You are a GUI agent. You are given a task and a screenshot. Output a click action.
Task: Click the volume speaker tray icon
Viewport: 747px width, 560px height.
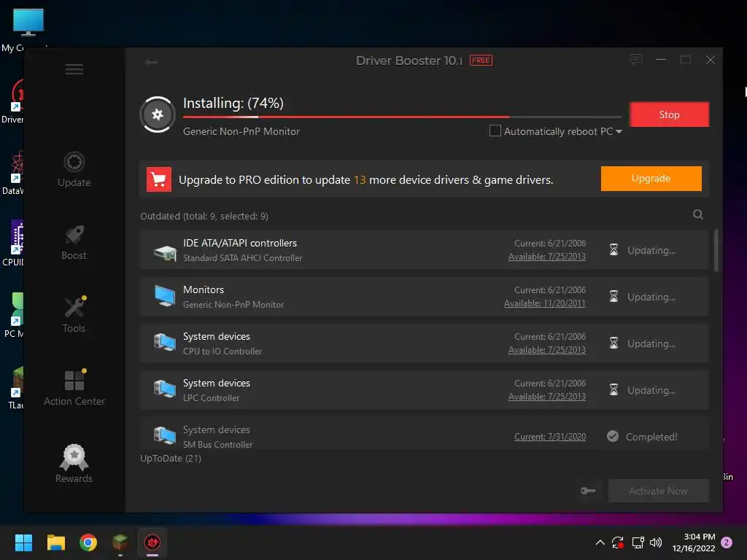tap(656, 542)
